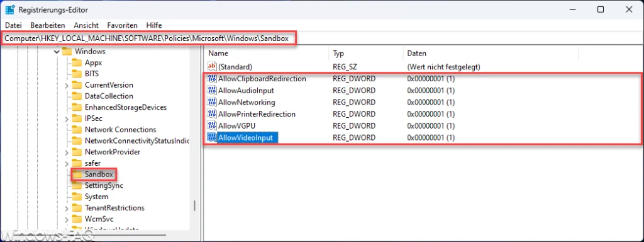The width and height of the screenshot is (644, 242).
Task: Select the Windows folder icon in tree
Action: tap(67, 52)
